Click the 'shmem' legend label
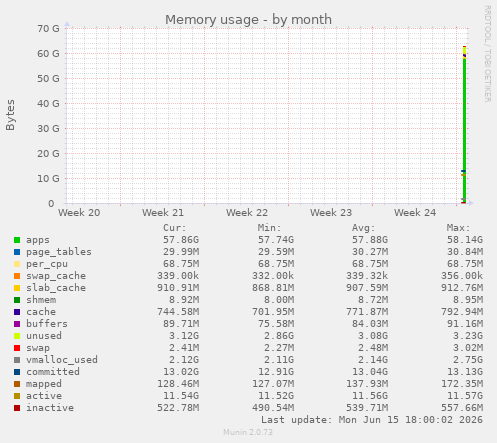 tap(41, 300)
